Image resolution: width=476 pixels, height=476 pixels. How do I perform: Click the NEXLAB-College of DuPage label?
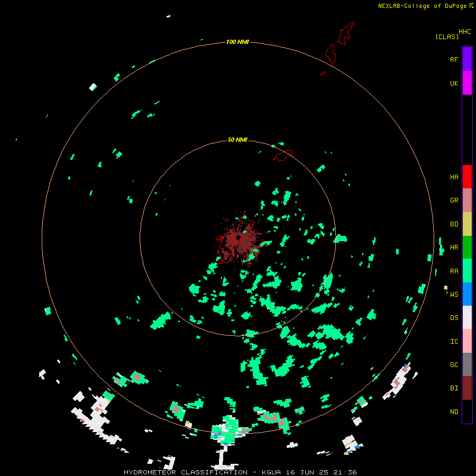(423, 6)
